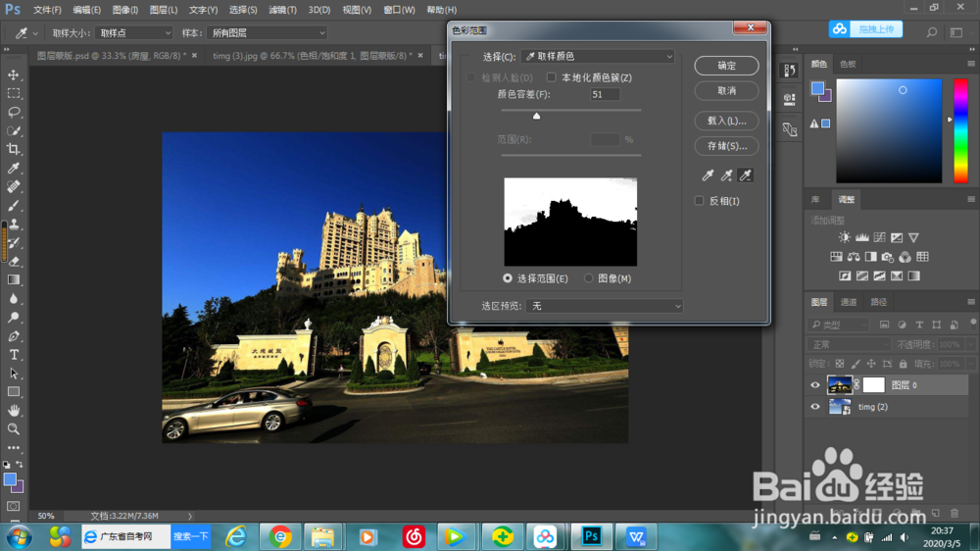The height and width of the screenshot is (551, 980).
Task: Switch to the 路径 paths tab
Action: (x=878, y=302)
